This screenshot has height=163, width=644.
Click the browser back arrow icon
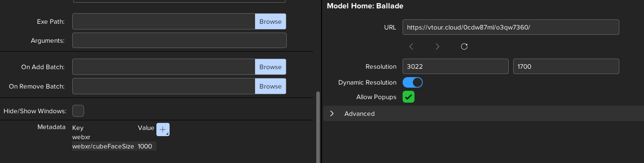(x=411, y=46)
